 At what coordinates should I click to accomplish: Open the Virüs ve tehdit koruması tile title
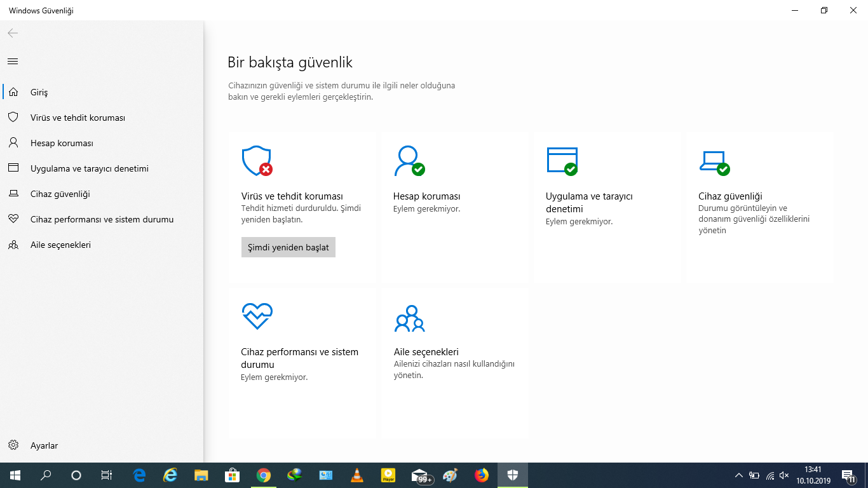pyautogui.click(x=292, y=196)
